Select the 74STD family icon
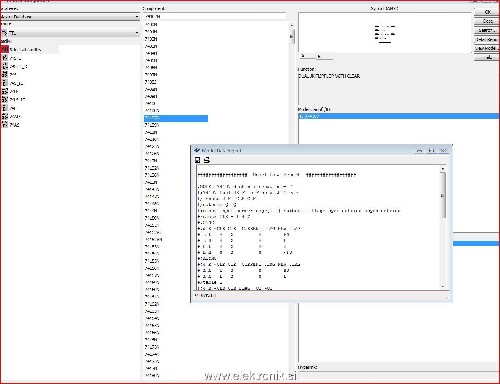 (x=5, y=58)
